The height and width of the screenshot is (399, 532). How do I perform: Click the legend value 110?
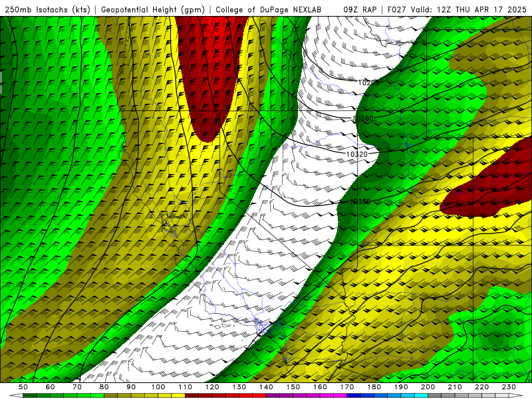[x=185, y=387]
